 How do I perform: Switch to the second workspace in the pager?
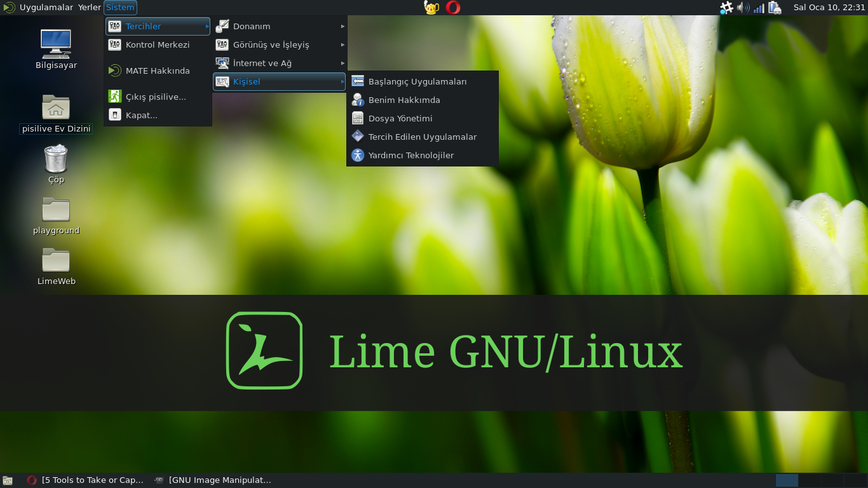810,480
